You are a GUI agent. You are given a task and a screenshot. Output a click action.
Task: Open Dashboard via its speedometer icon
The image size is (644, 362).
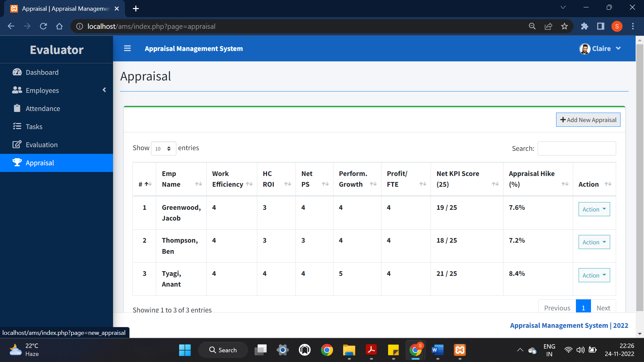pyautogui.click(x=17, y=72)
